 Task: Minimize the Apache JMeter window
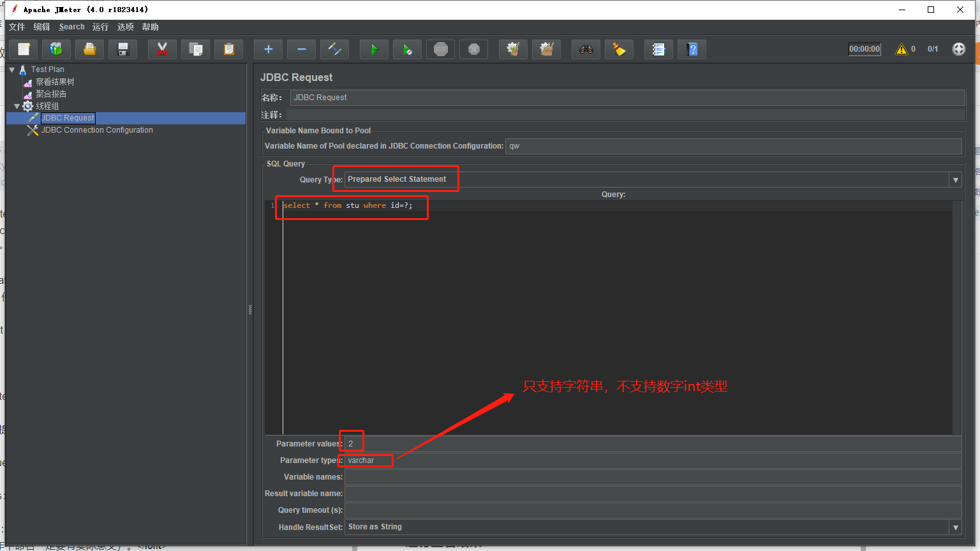(902, 10)
